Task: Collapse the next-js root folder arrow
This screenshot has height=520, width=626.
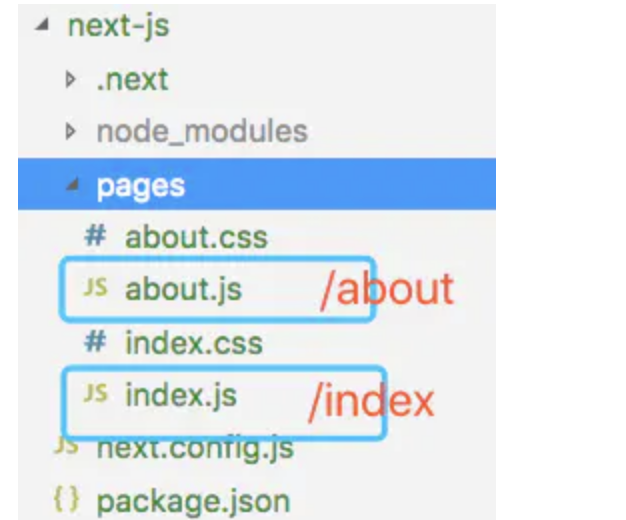Action: tap(42, 26)
